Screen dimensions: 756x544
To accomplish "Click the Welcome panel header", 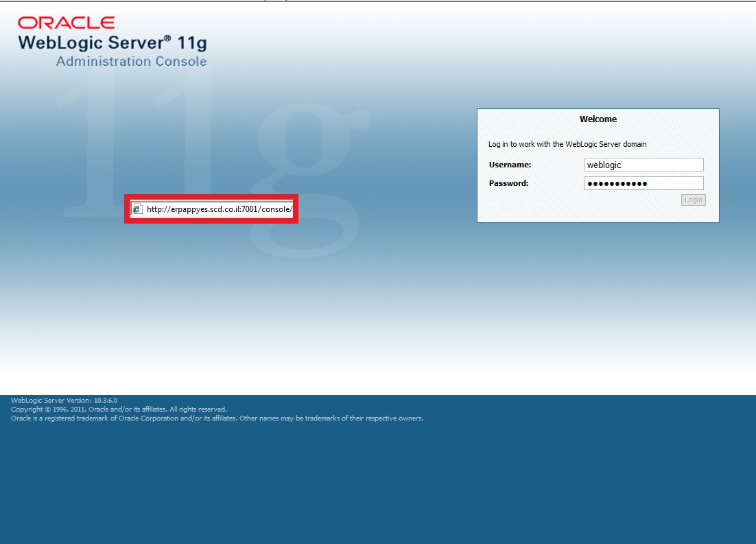I will 598,119.
